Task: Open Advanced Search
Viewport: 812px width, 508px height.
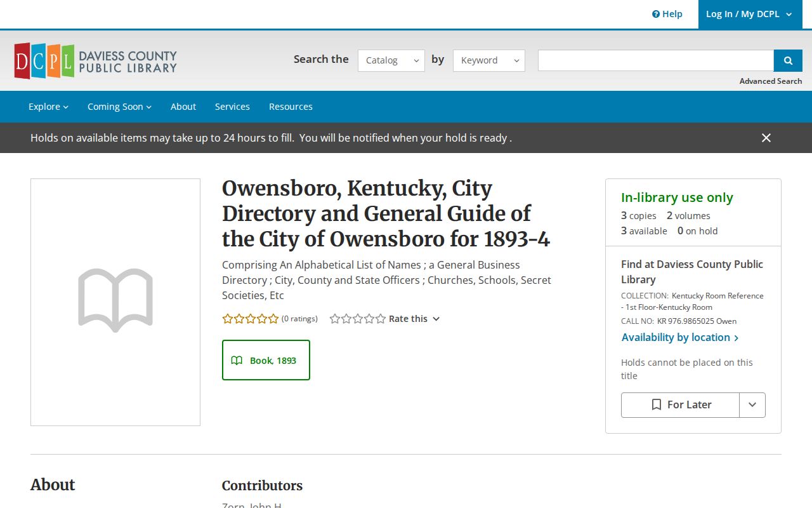Action: pyautogui.click(x=771, y=81)
